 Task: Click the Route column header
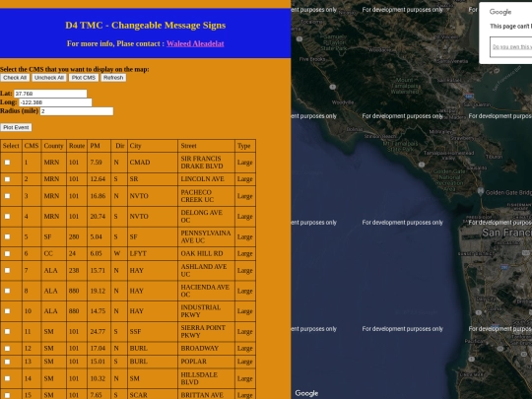coord(77,146)
